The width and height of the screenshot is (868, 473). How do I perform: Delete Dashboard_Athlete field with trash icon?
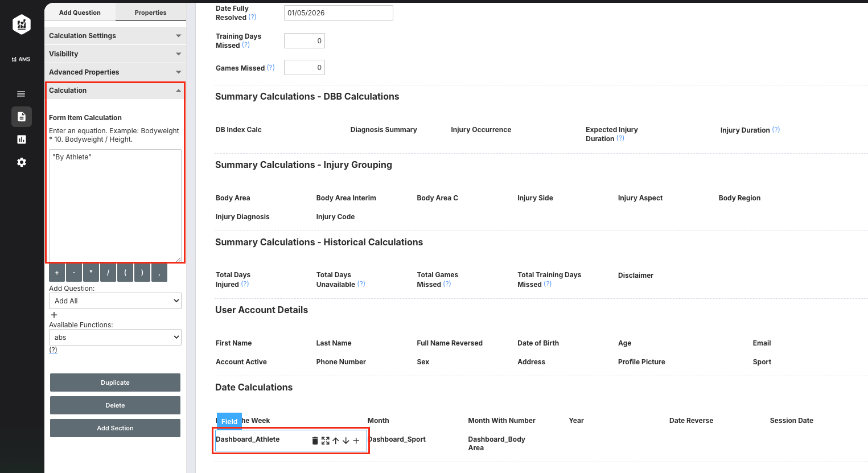(315, 441)
